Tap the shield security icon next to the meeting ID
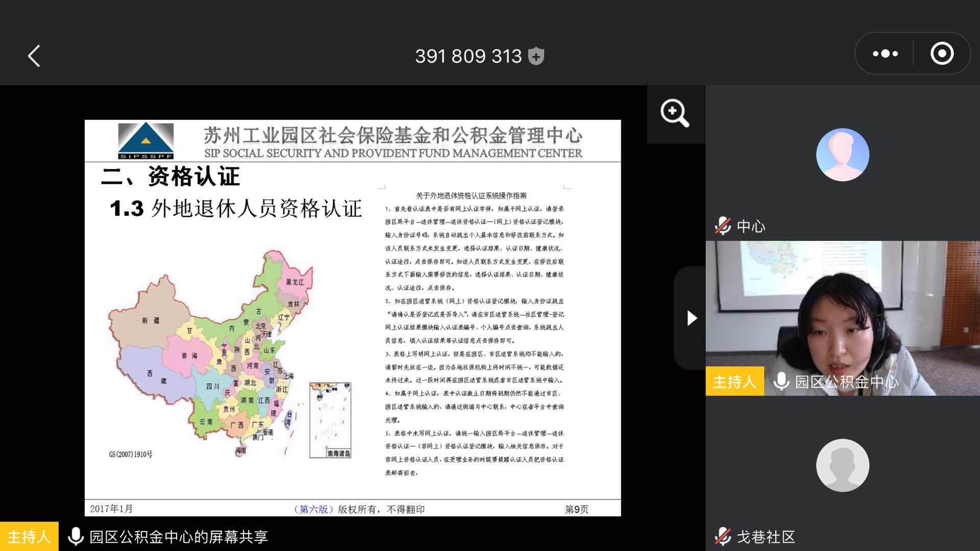The width and height of the screenshot is (980, 551). [536, 56]
